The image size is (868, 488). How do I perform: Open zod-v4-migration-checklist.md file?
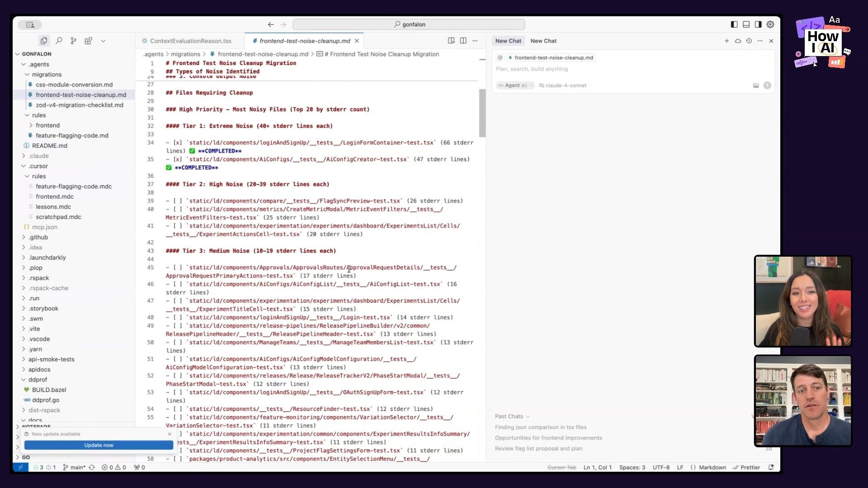pyautogui.click(x=80, y=105)
